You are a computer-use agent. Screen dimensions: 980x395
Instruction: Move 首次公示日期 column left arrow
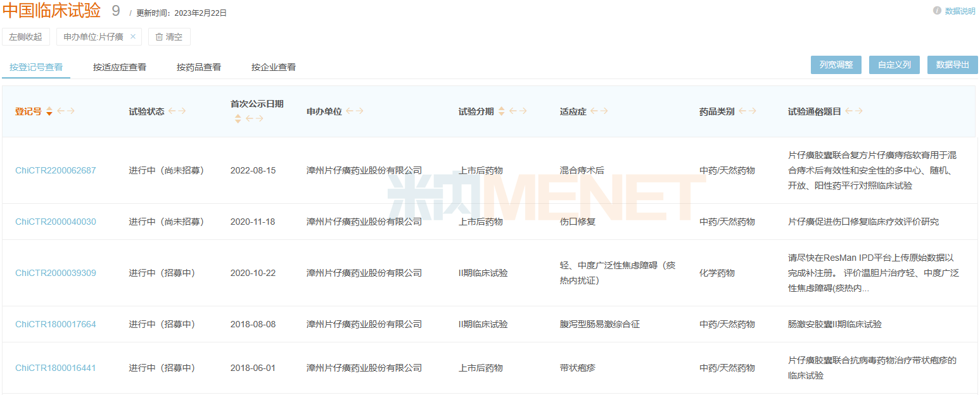pyautogui.click(x=250, y=118)
